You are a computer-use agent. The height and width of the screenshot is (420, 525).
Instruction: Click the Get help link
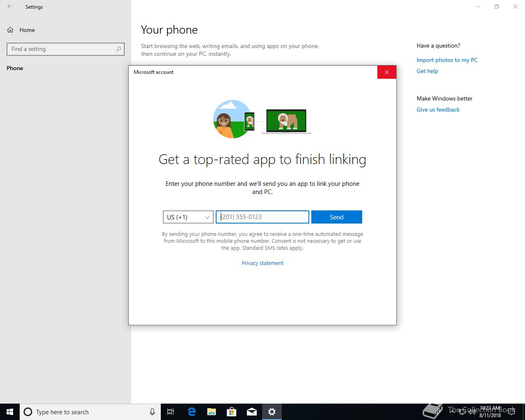coord(427,71)
